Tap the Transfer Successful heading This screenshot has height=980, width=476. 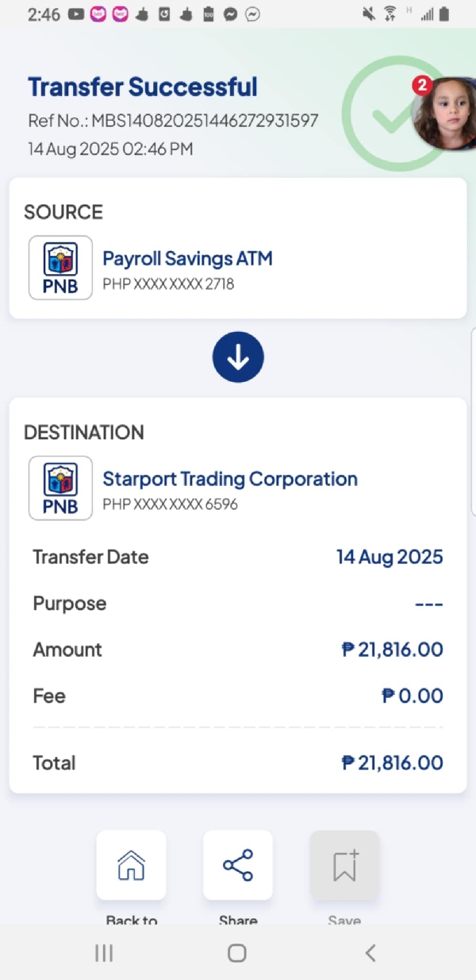143,87
